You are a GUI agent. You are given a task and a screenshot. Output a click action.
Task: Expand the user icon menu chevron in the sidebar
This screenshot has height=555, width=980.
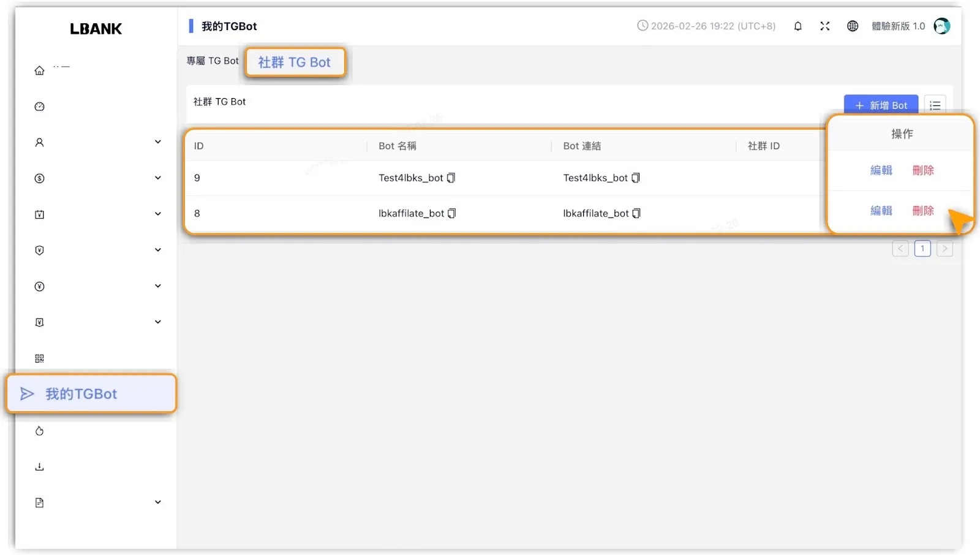coord(157,142)
